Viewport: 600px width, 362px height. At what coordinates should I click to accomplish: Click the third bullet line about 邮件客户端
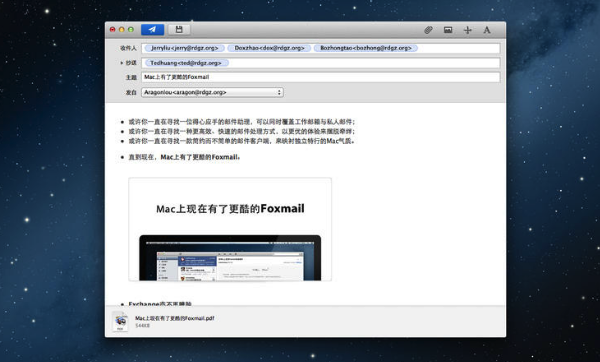[241, 141]
